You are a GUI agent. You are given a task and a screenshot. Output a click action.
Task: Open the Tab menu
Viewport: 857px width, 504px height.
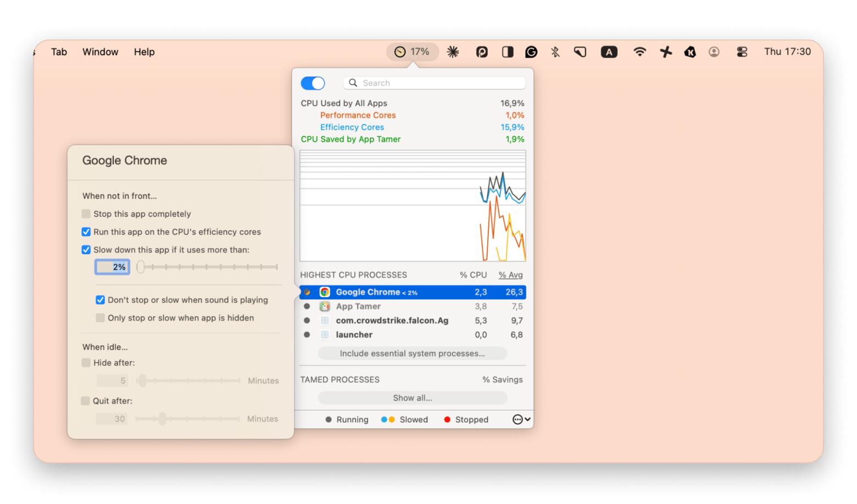59,52
